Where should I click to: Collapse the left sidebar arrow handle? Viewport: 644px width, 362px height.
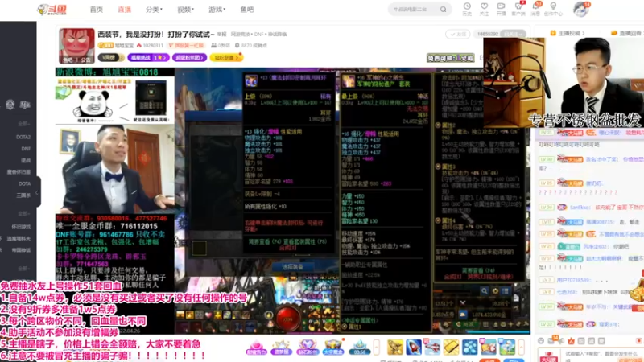pos(36,192)
